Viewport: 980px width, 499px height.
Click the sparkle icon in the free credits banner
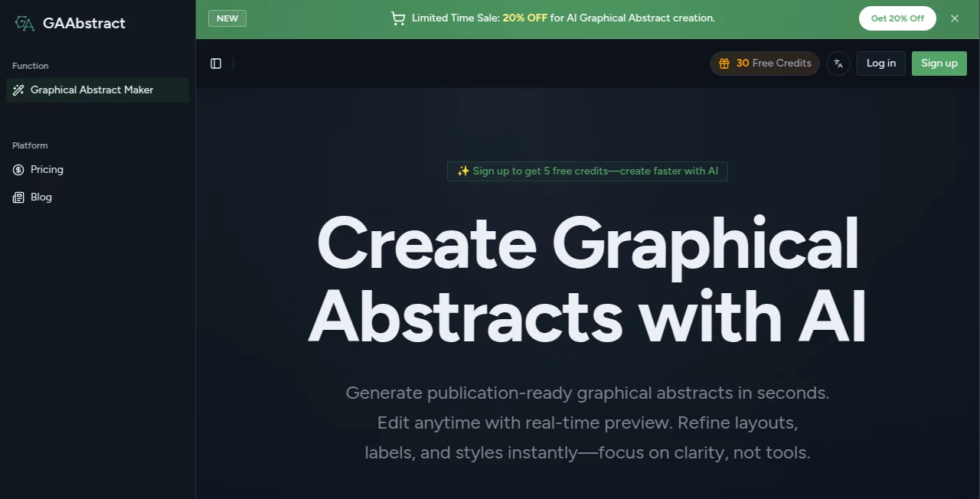(x=463, y=171)
